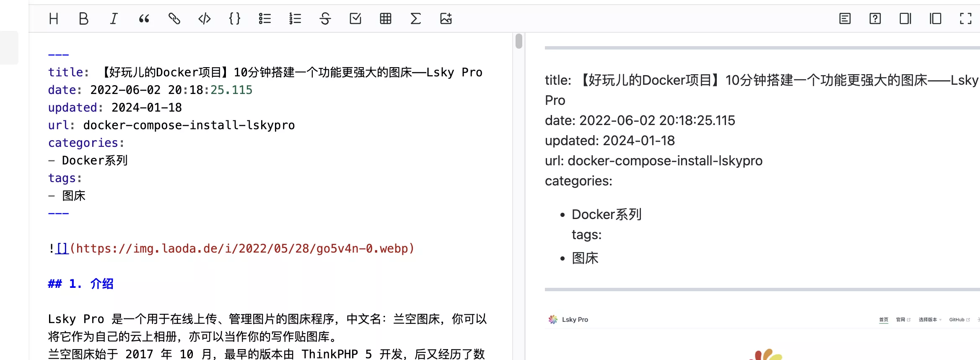Click the date line in the editor
The height and width of the screenshot is (360, 980).
click(x=150, y=90)
